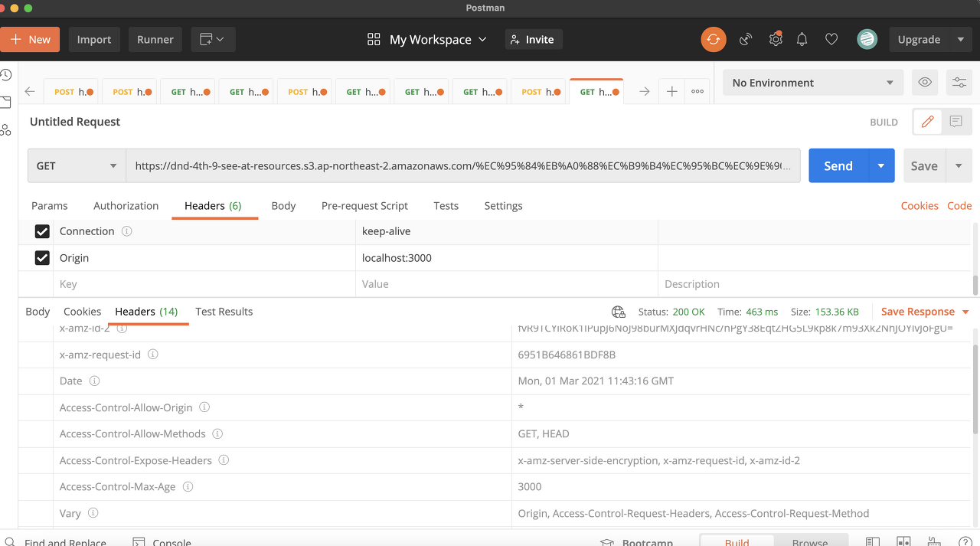The height and width of the screenshot is (546, 980).
Task: Click the network globe icon near Status
Action: coord(619,312)
